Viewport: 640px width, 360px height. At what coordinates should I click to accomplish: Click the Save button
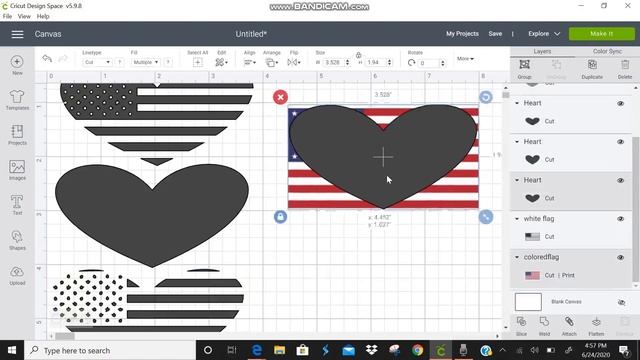pyautogui.click(x=495, y=34)
